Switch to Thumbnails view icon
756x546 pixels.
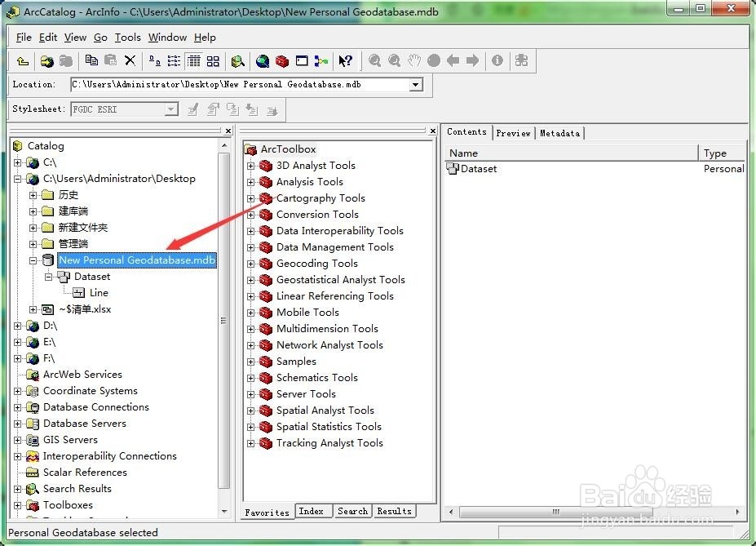click(213, 60)
